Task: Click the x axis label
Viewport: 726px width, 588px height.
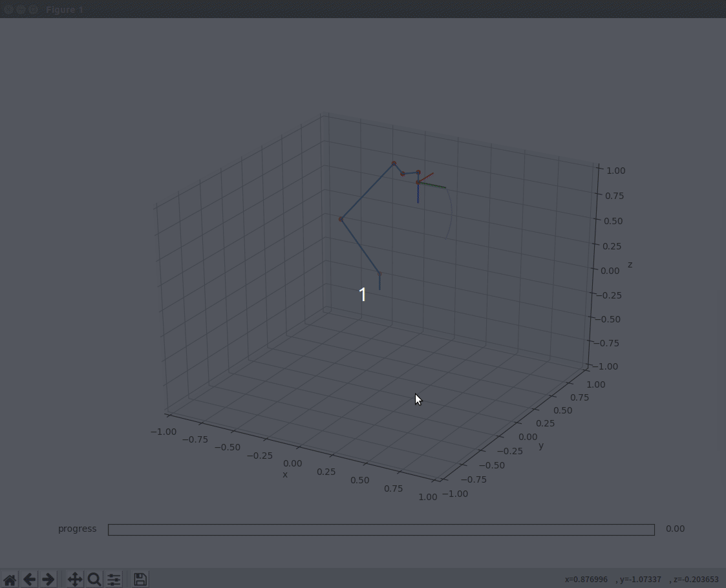Action: pos(284,474)
